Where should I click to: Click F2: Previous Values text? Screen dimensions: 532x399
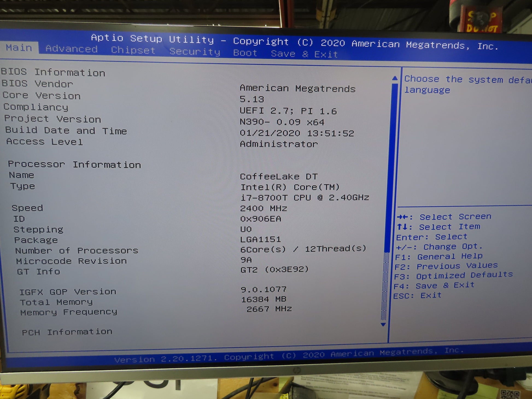click(x=446, y=266)
